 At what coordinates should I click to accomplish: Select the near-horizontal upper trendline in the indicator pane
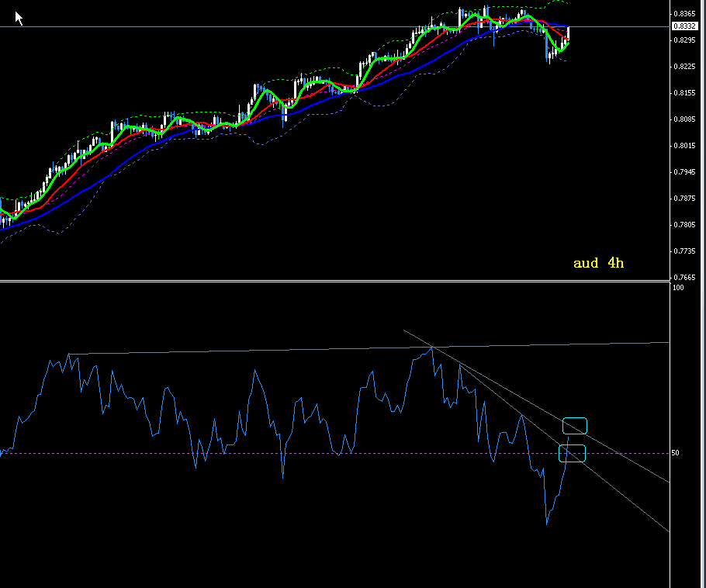click(233, 351)
